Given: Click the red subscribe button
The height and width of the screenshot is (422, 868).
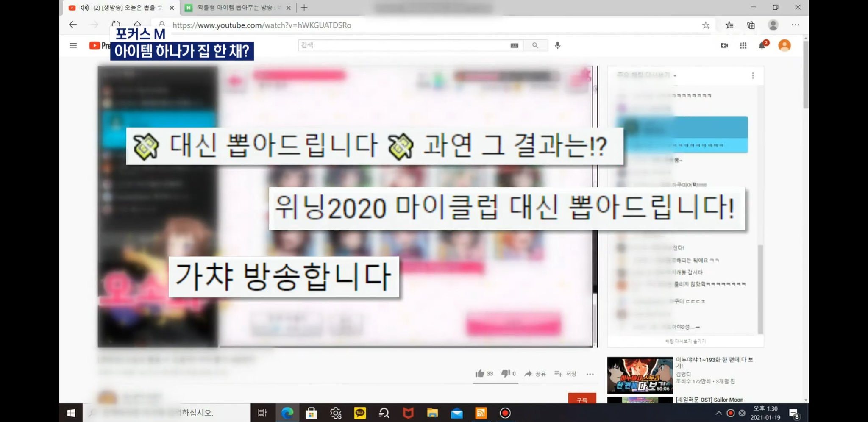Looking at the screenshot, I should tap(582, 399).
